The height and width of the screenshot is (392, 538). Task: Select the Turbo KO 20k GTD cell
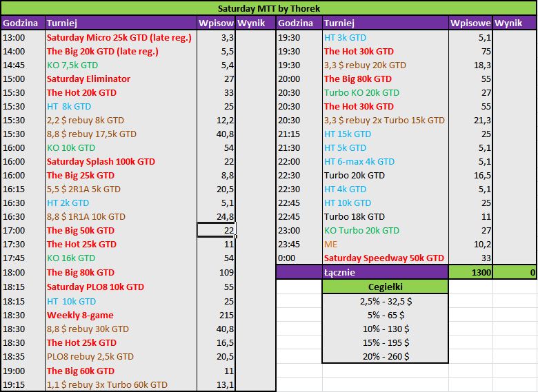point(386,92)
